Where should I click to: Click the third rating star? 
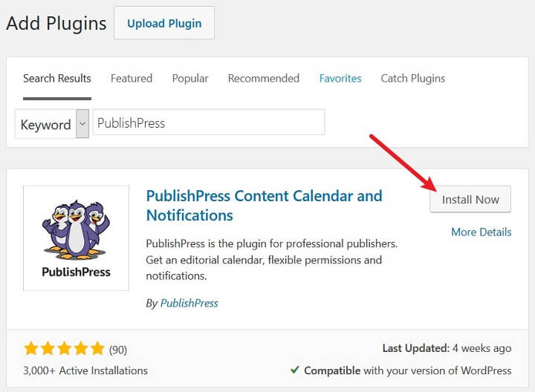(64, 349)
